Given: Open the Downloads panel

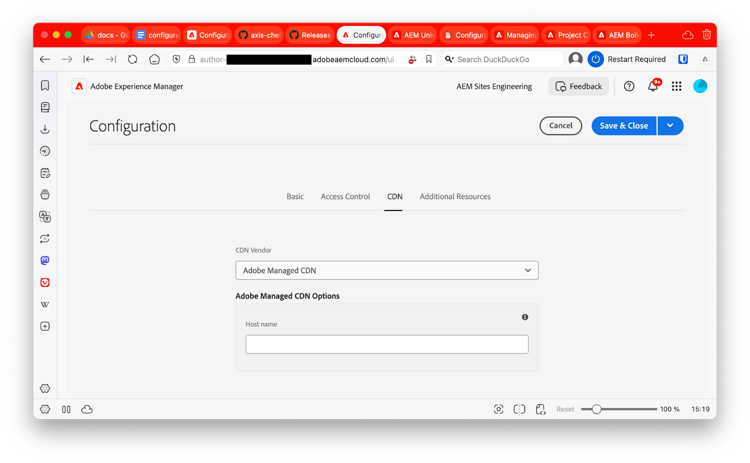Looking at the screenshot, I should tap(45, 129).
